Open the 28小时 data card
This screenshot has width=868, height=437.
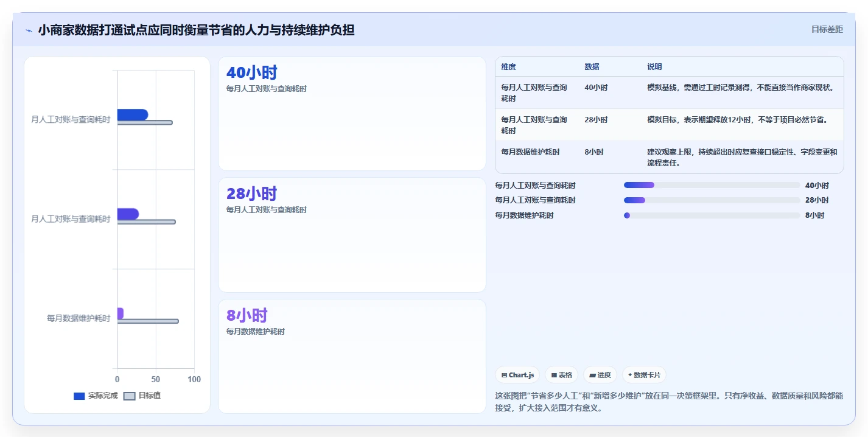point(352,235)
